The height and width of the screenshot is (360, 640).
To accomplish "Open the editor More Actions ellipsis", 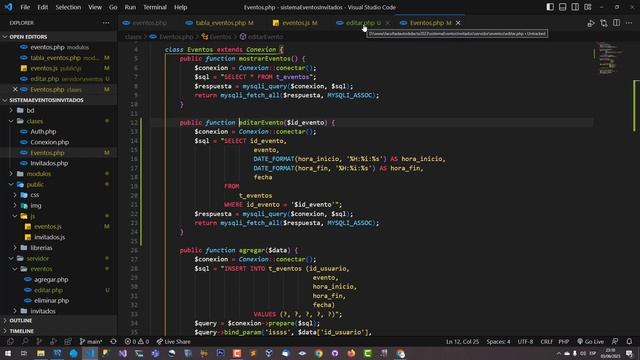I will [629, 23].
